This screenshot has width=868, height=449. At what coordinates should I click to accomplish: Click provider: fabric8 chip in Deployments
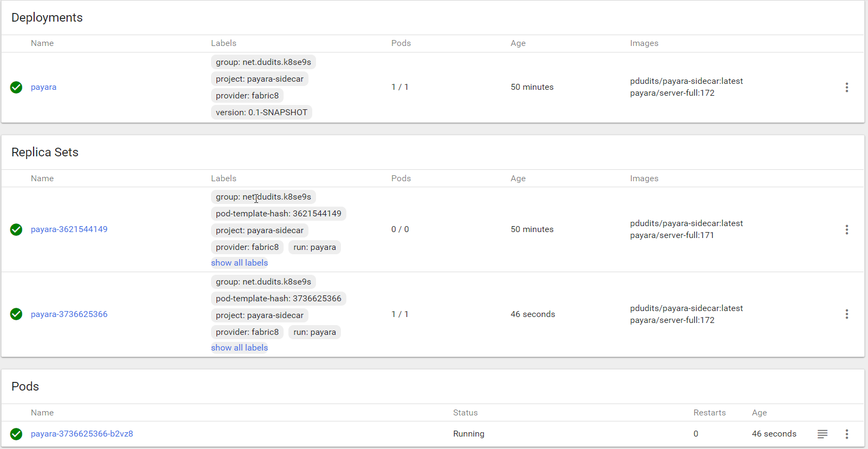click(x=247, y=96)
